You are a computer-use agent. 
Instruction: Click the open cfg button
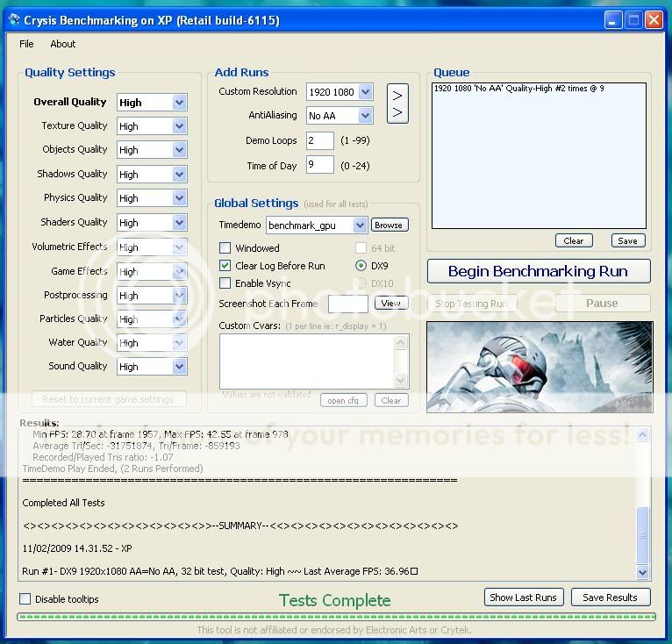point(343,400)
